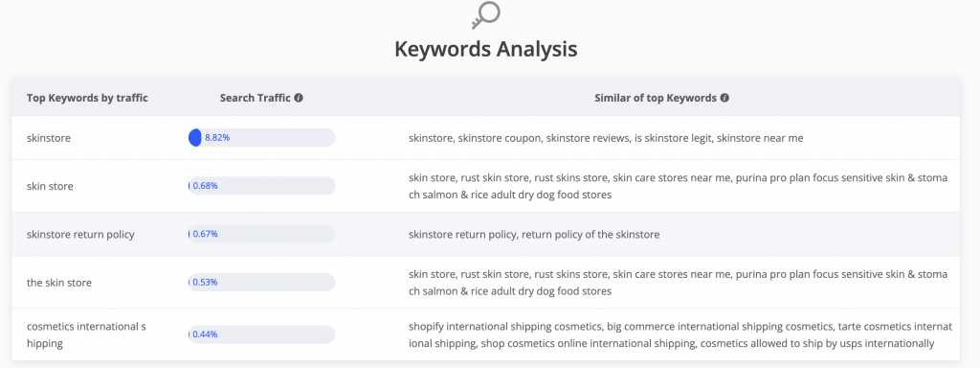This screenshot has width=980, height=368.
Task: Click the Similar of top Keywords header
Action: point(655,99)
